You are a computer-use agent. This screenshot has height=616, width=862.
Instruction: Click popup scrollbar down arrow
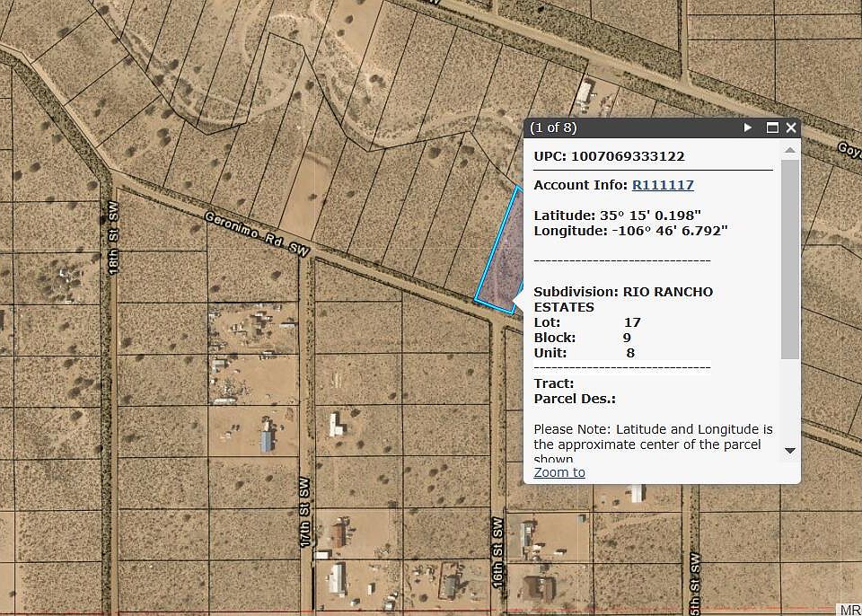coord(790,451)
